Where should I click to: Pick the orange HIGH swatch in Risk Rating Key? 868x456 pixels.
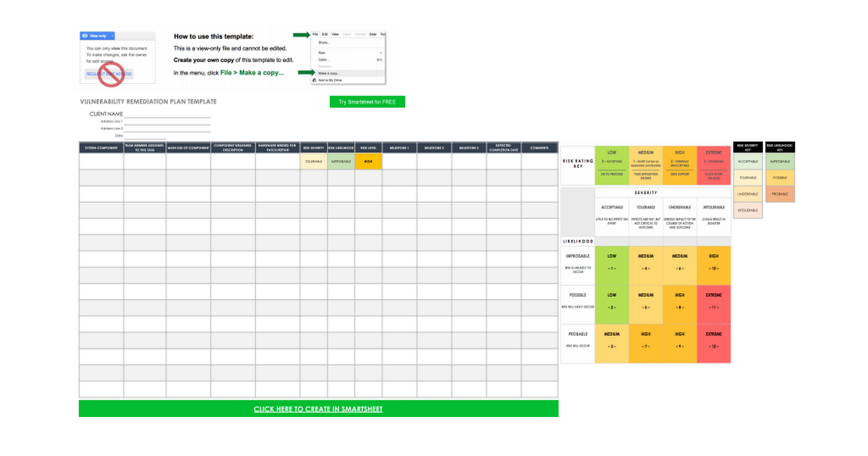click(680, 164)
